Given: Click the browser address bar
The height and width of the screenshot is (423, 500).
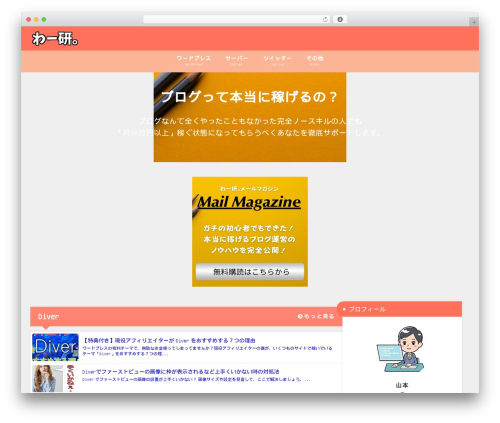Looking at the screenshot, I should point(237,19).
